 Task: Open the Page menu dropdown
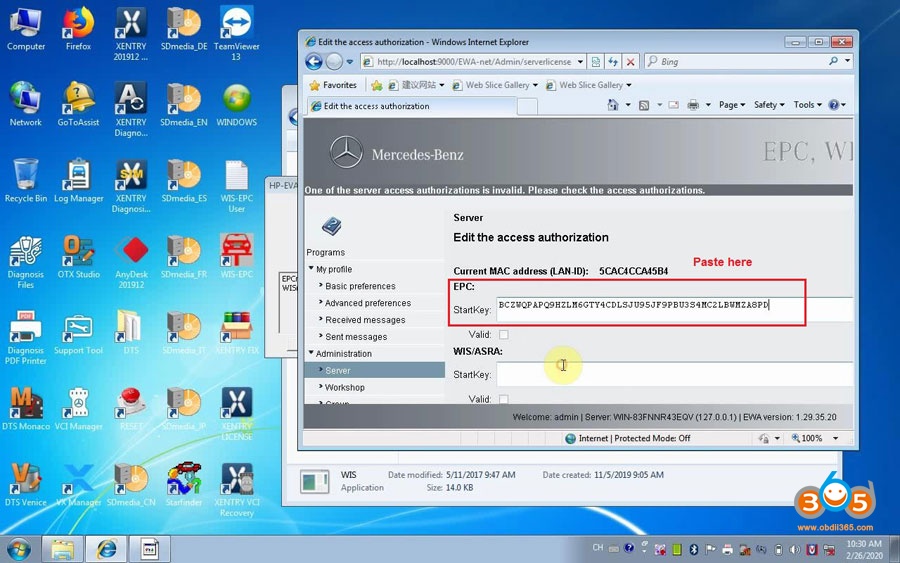click(732, 104)
